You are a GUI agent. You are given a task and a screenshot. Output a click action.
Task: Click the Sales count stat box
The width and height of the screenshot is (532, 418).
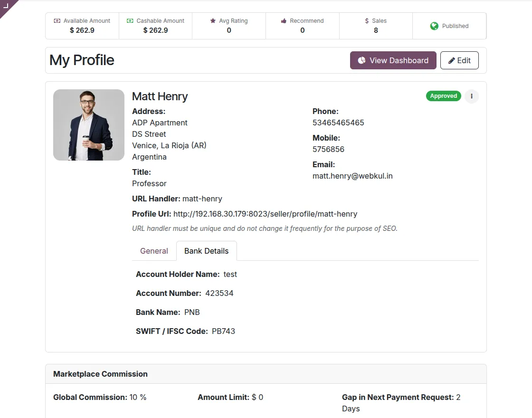click(376, 26)
